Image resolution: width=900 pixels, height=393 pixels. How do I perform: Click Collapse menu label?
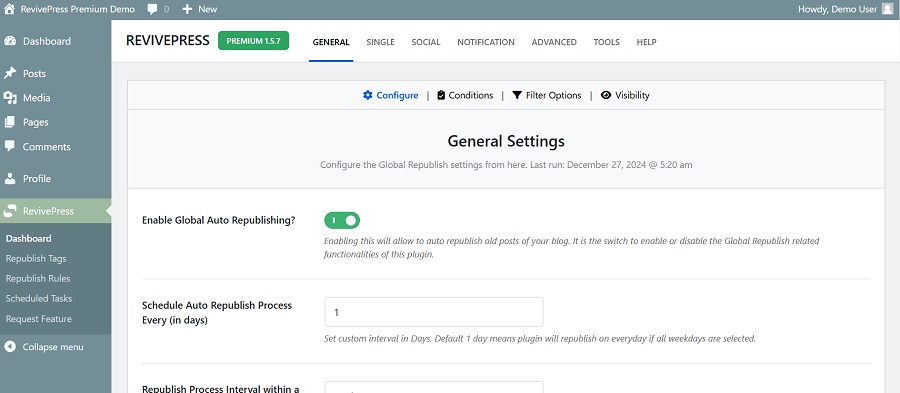click(x=53, y=347)
